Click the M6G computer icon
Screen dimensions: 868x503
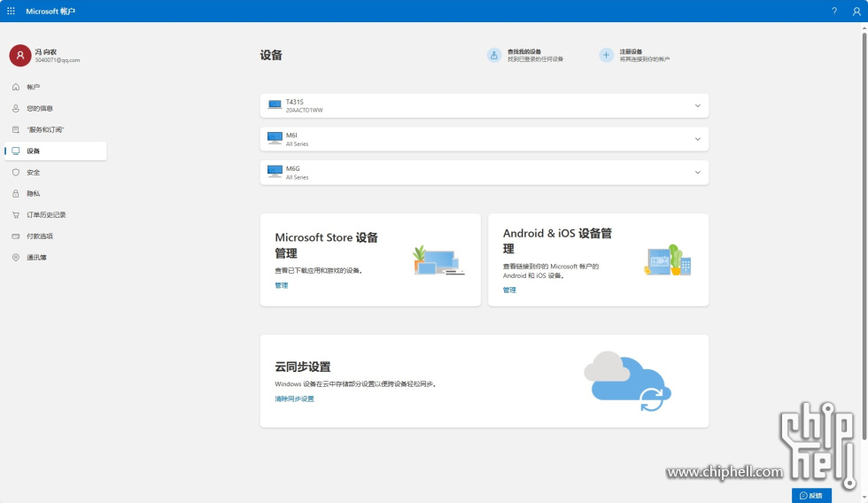(275, 172)
